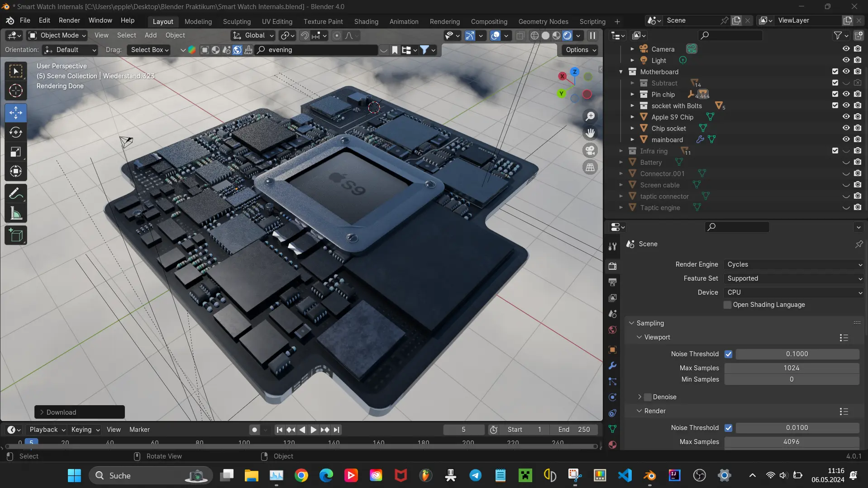Click the viewport Max Samples field 1024
This screenshot has height=488, width=868.
[792, 368]
